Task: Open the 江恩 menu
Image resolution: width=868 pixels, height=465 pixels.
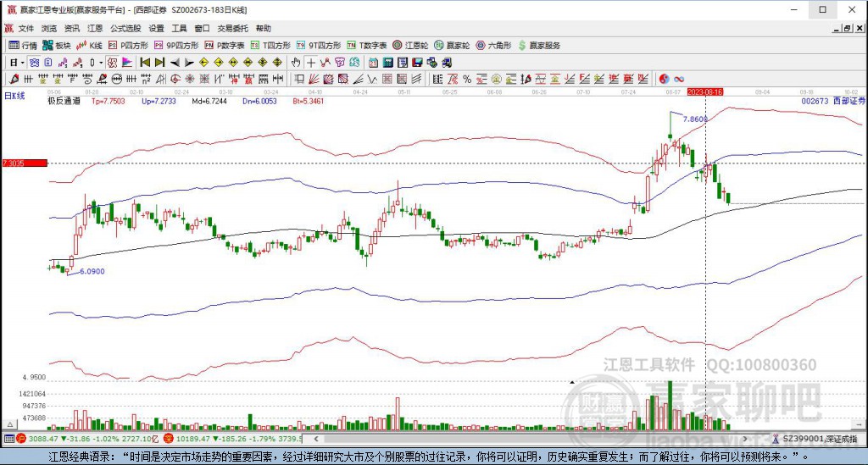Action: point(95,28)
